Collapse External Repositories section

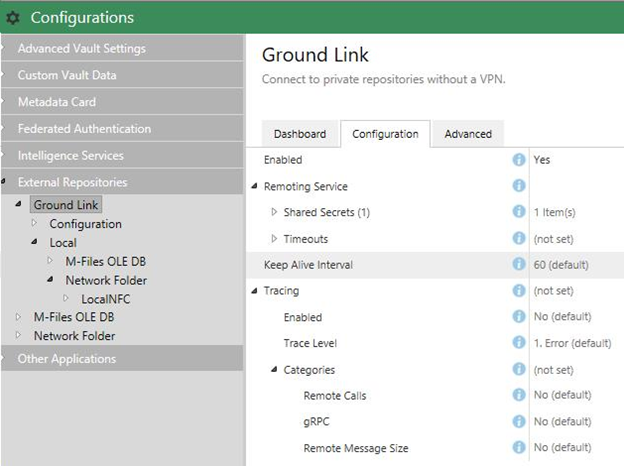point(122,182)
